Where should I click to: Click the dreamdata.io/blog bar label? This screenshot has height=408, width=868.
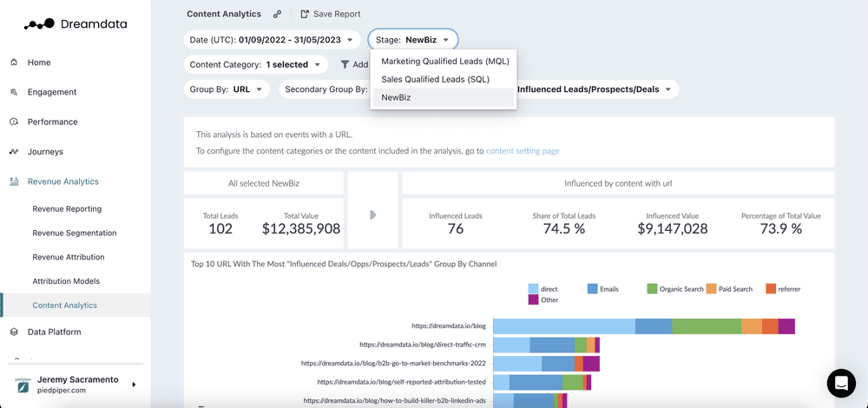click(449, 326)
